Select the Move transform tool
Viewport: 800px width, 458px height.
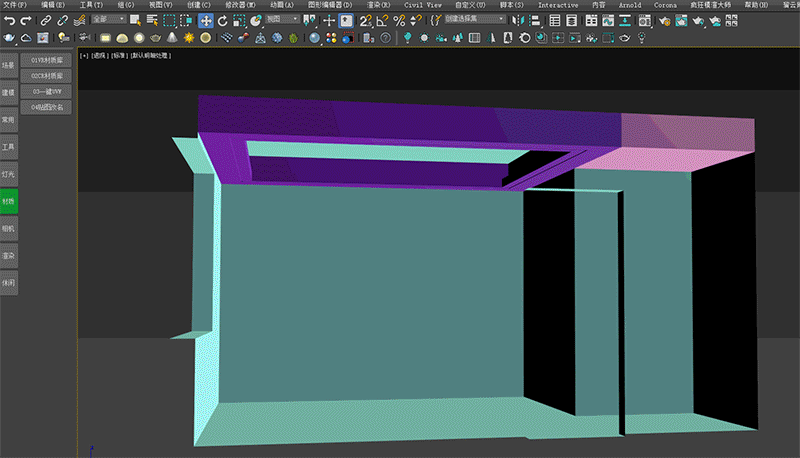(205, 20)
